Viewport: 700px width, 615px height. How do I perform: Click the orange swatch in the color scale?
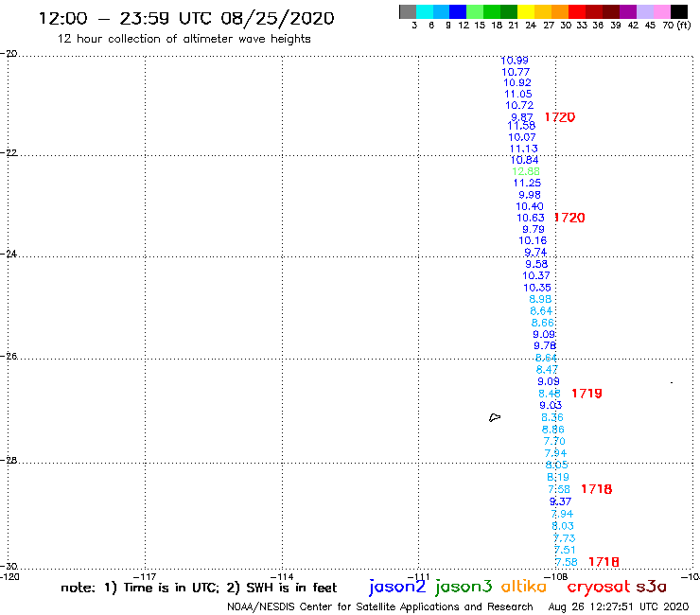(x=559, y=11)
